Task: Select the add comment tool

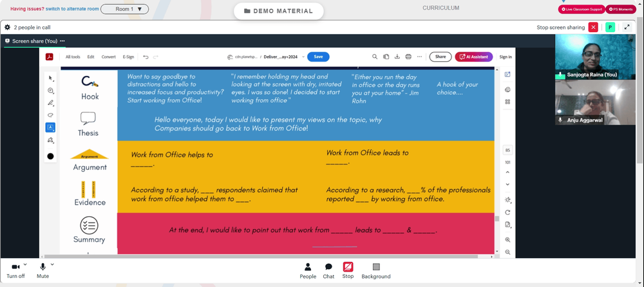Action: pos(50,90)
